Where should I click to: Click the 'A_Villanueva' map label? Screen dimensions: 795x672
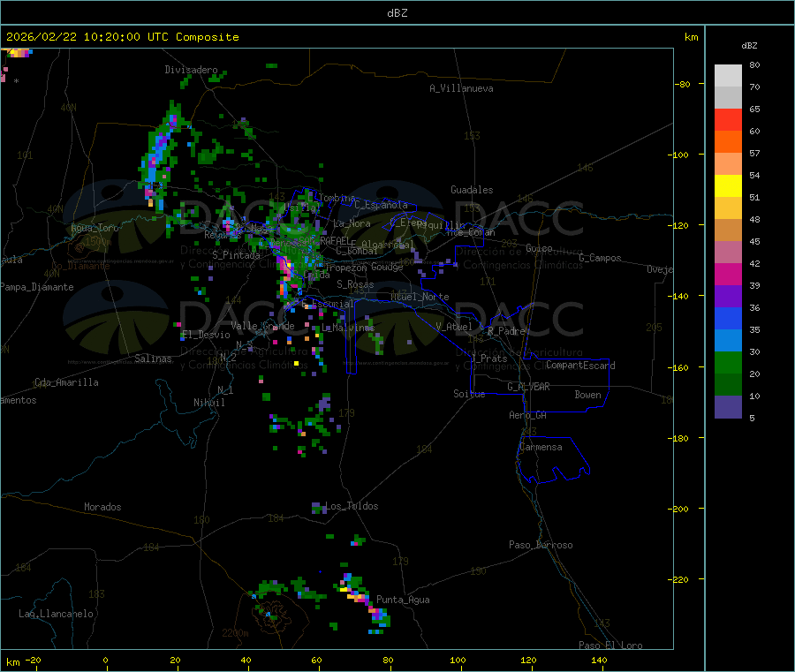461,88
